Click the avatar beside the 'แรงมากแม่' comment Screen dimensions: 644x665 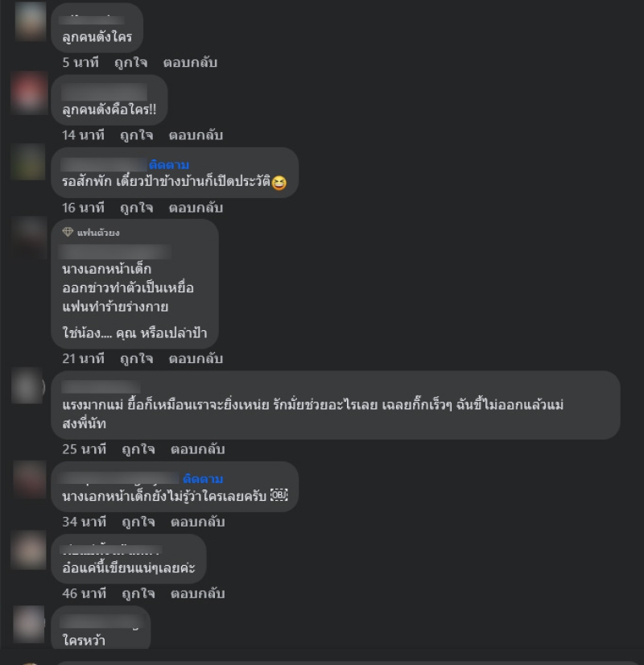click(28, 386)
